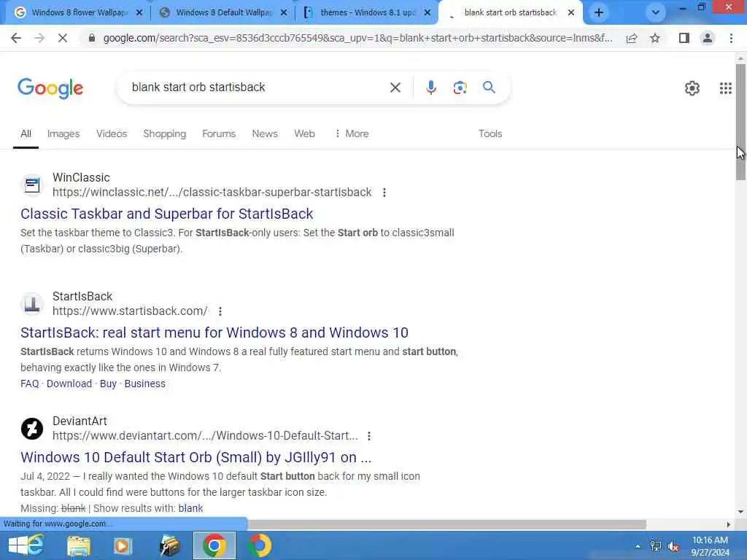
Task: Select the Forums search filter
Action: pos(219,134)
